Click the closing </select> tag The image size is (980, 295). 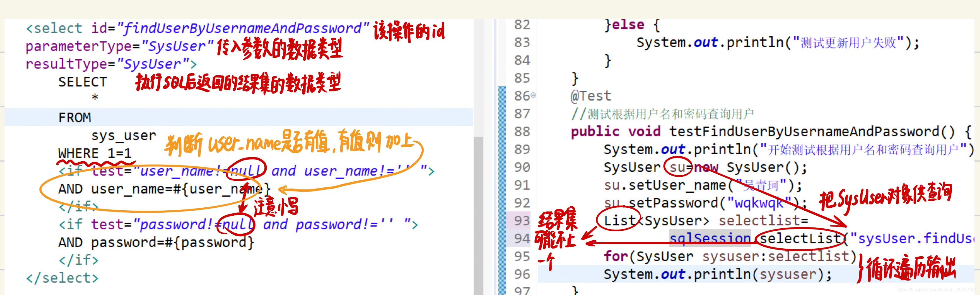(62, 278)
